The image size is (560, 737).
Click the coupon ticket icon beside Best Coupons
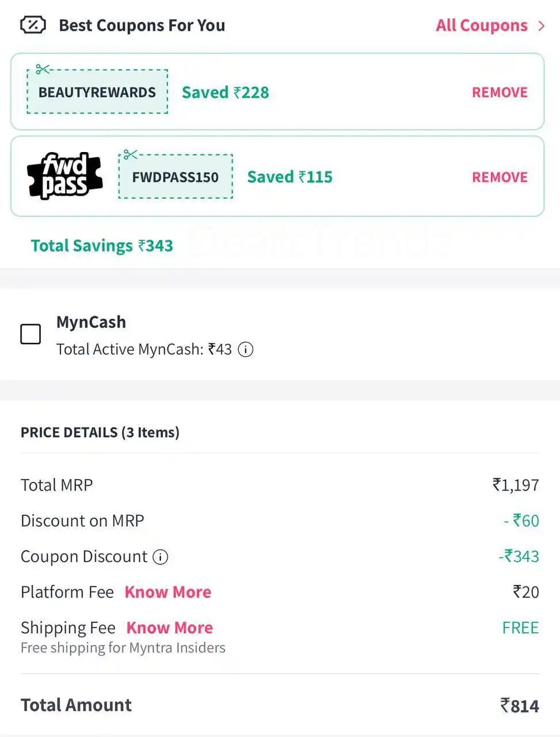(x=33, y=25)
